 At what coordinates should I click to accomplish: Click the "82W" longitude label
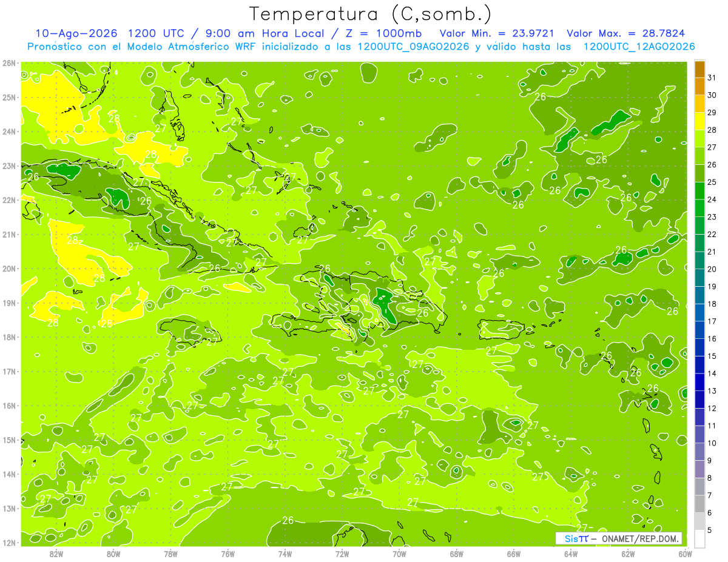point(56,553)
